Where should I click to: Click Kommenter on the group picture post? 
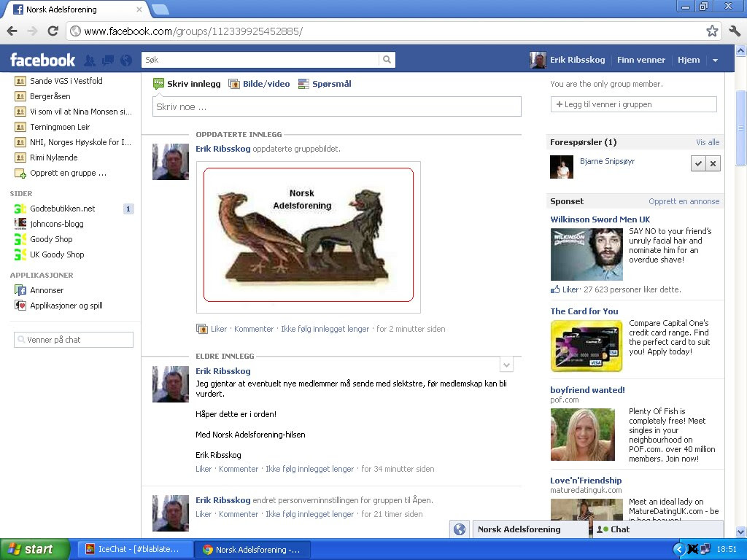click(x=253, y=329)
